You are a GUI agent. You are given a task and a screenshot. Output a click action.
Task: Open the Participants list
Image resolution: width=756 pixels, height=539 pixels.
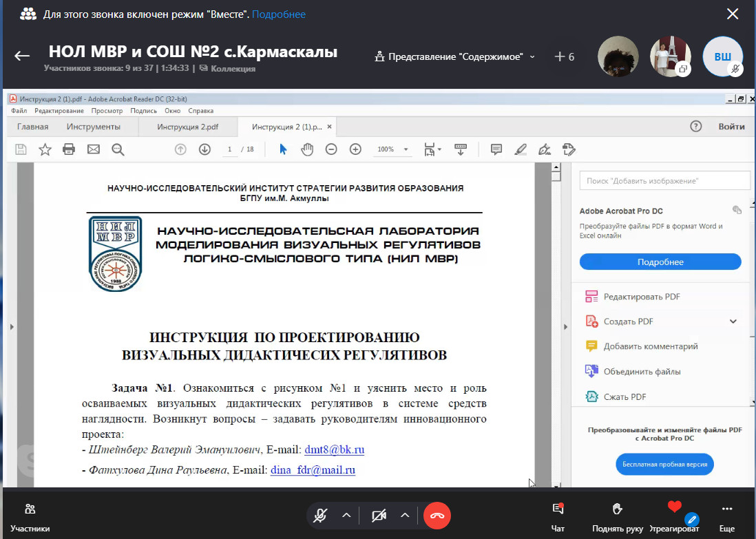30,516
